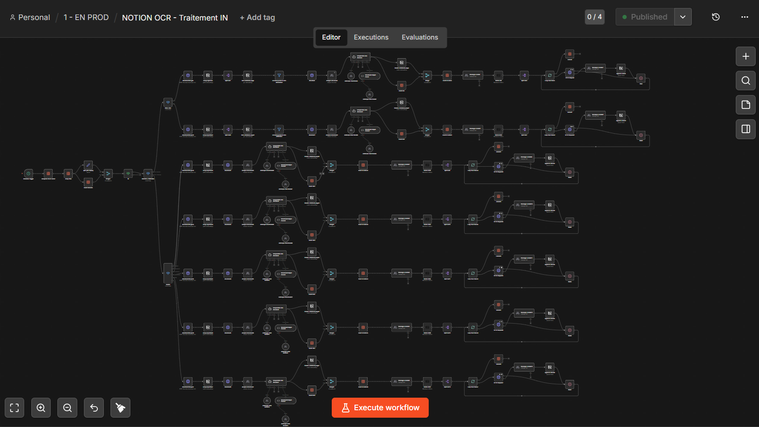Add a sticky note from right sidebar
Viewport: 759px width, 427px height.
click(745, 105)
